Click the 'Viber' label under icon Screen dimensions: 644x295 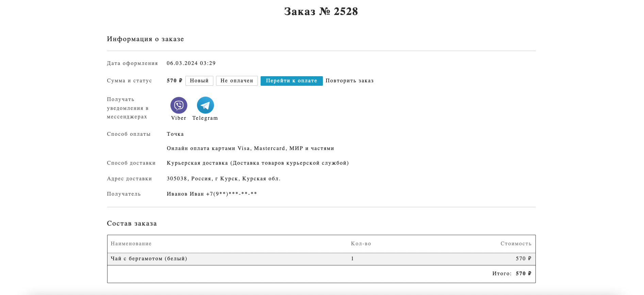(x=179, y=118)
